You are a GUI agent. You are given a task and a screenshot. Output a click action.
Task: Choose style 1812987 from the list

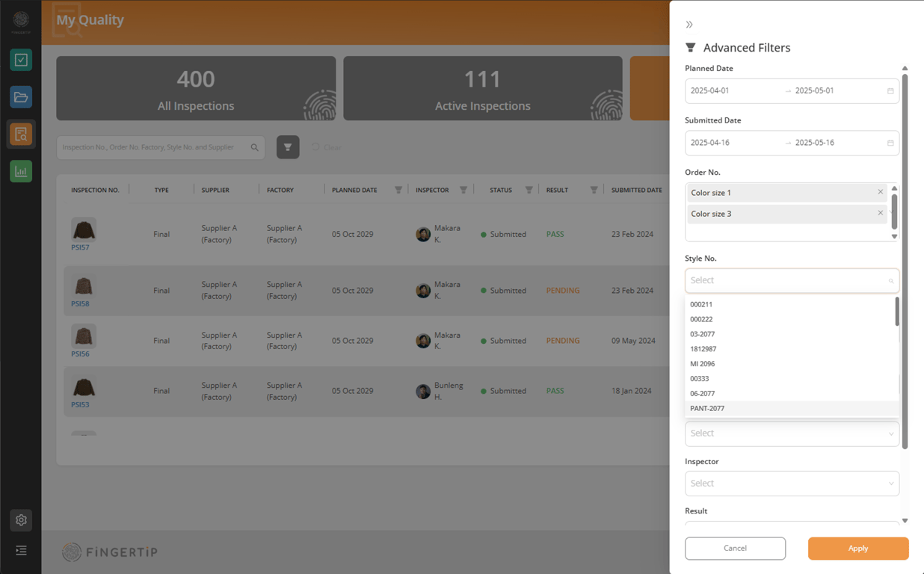tap(790, 349)
